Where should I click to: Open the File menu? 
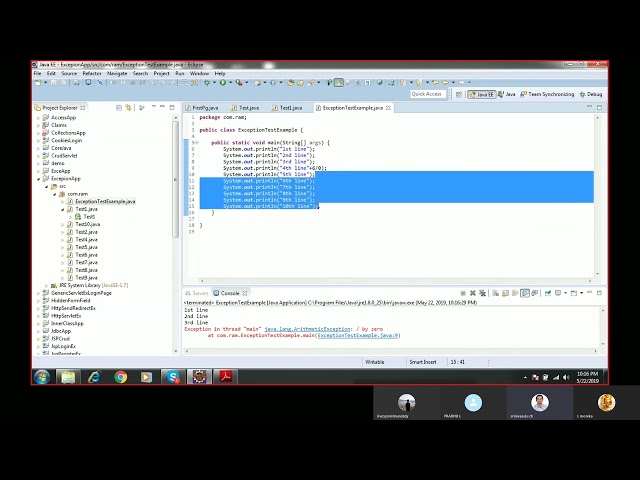[x=37, y=73]
